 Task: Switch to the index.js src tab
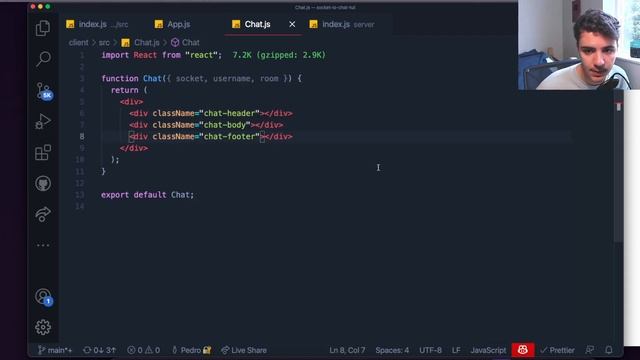click(97, 24)
